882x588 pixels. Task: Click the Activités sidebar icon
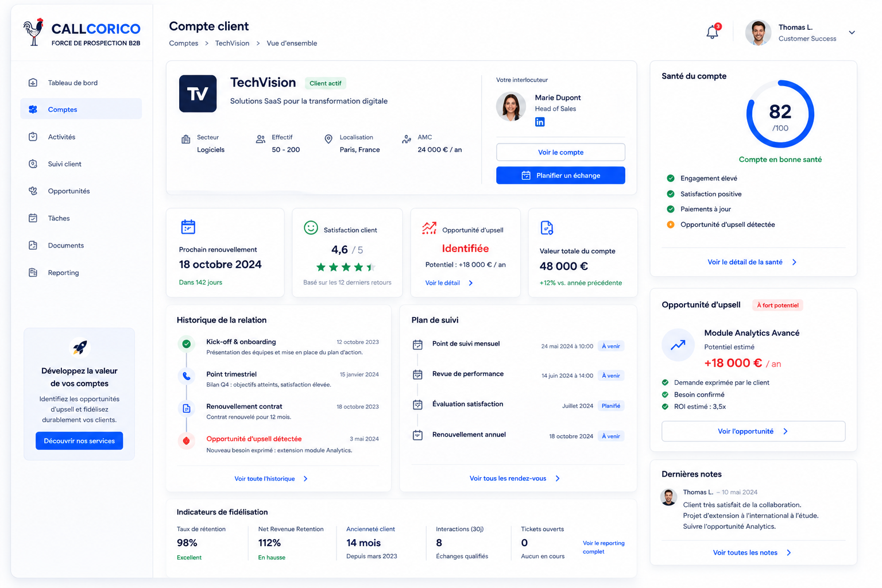pos(33,137)
